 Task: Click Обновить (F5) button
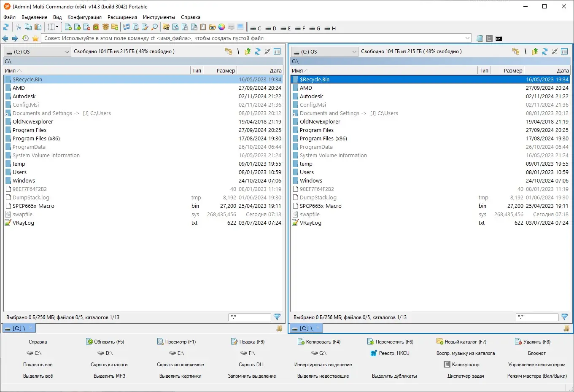tap(105, 342)
